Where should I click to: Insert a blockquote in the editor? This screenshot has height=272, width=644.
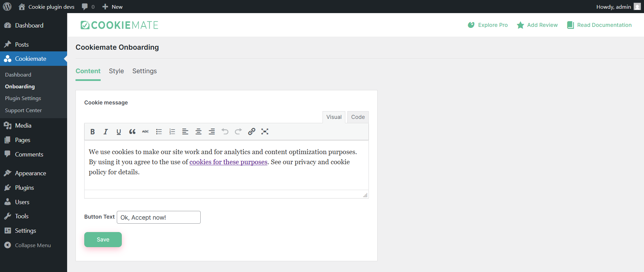(x=132, y=132)
